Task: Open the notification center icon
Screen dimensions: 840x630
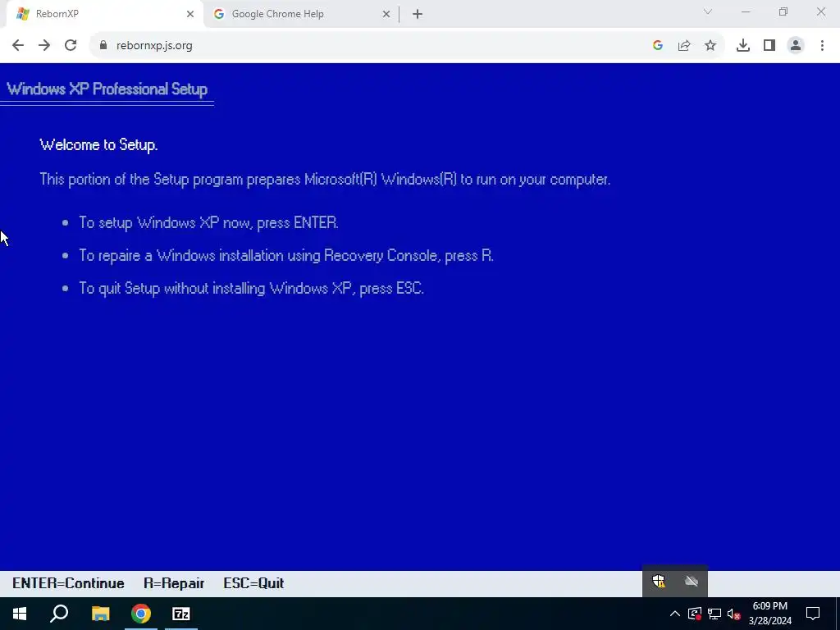Action: [813, 614]
